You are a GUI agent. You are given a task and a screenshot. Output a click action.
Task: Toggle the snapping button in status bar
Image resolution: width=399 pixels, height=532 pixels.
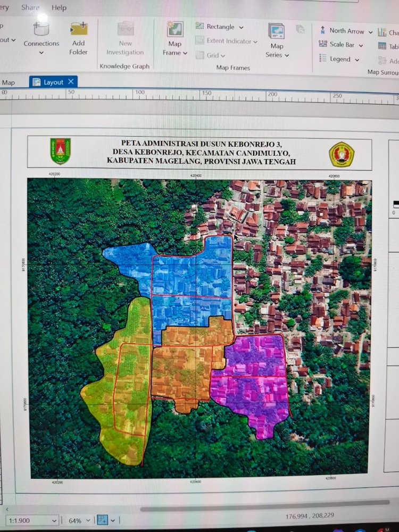pos(103,520)
